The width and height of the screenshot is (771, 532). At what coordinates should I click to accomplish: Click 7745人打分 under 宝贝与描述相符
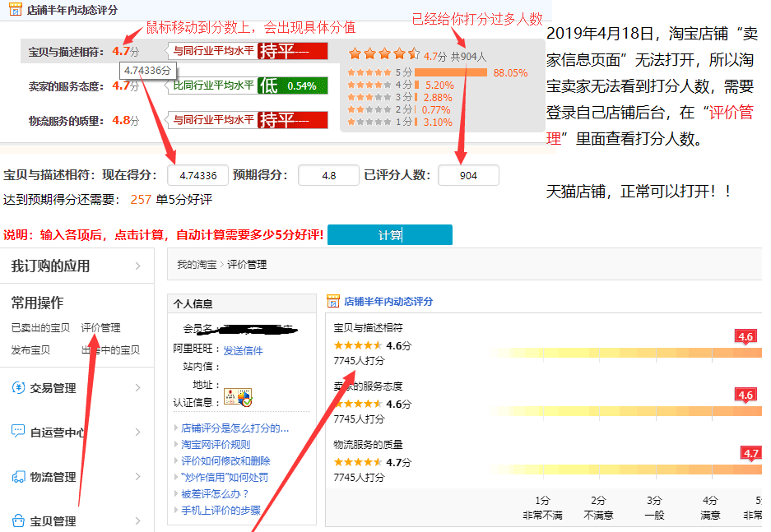coord(359,361)
